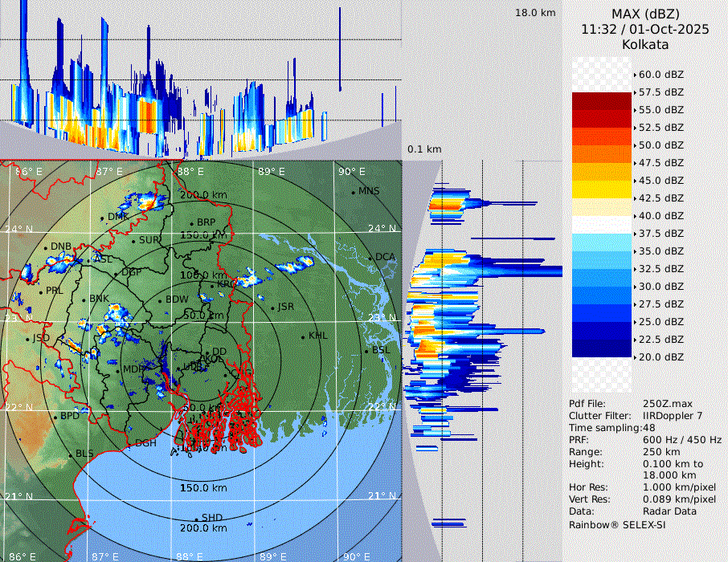Click the BPD station marker dot
The width and height of the screenshot is (728, 562).
pos(55,417)
